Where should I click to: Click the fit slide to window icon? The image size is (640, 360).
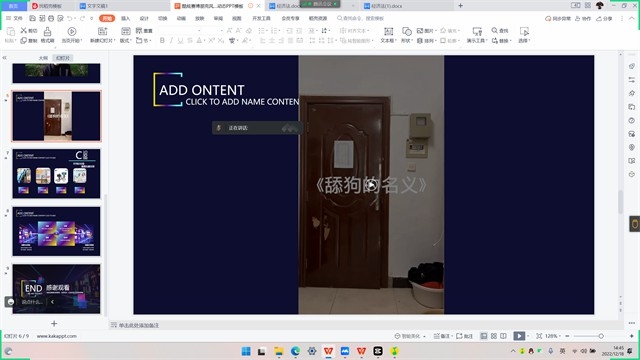[x=539, y=336]
